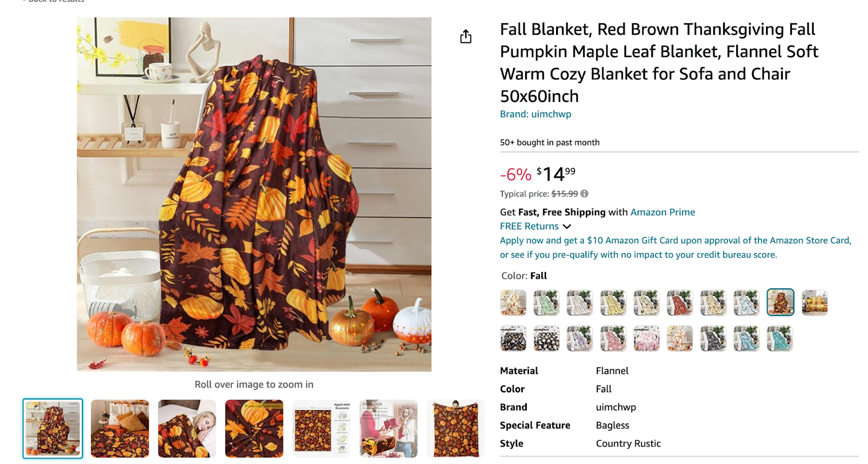Click the Applicable Scenario size chart thumbnail

[x=321, y=428]
